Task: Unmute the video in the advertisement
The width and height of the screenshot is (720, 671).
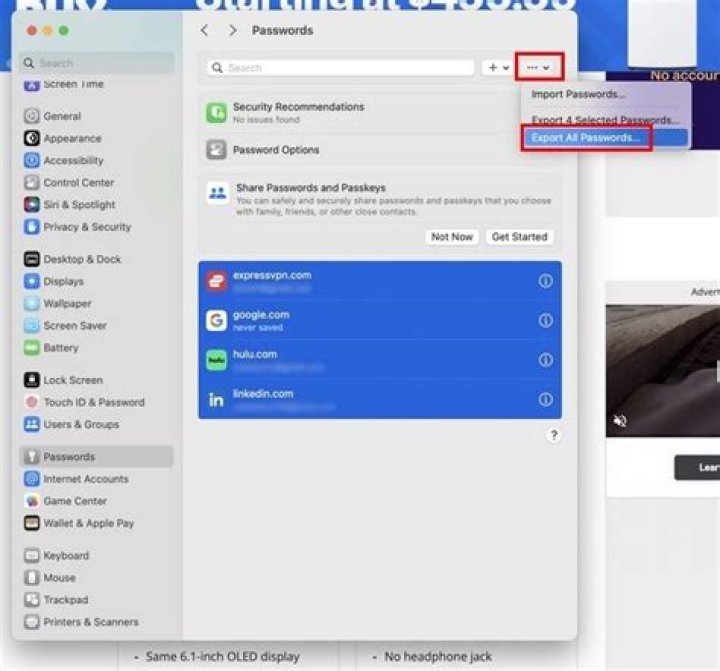Action: (620, 420)
